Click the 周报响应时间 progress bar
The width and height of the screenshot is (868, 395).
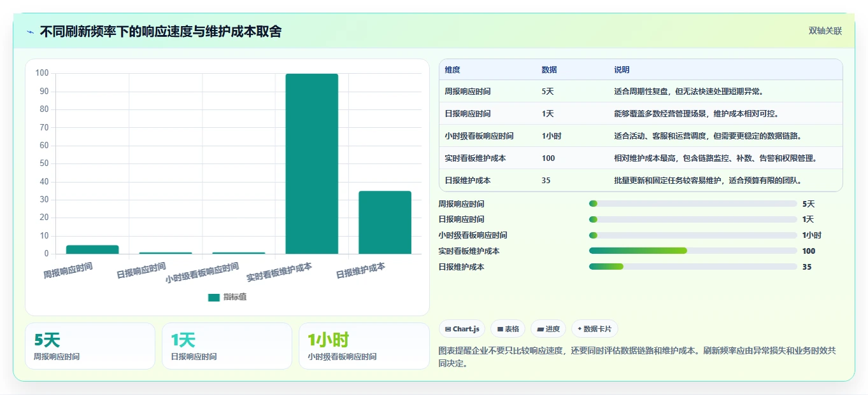(693, 204)
